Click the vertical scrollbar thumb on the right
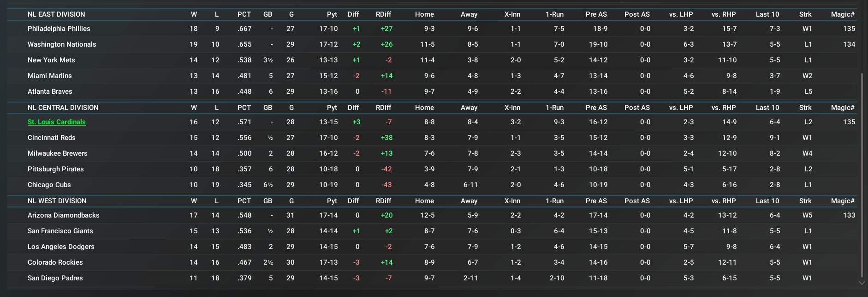This screenshot has width=868, height=297. coord(862,176)
